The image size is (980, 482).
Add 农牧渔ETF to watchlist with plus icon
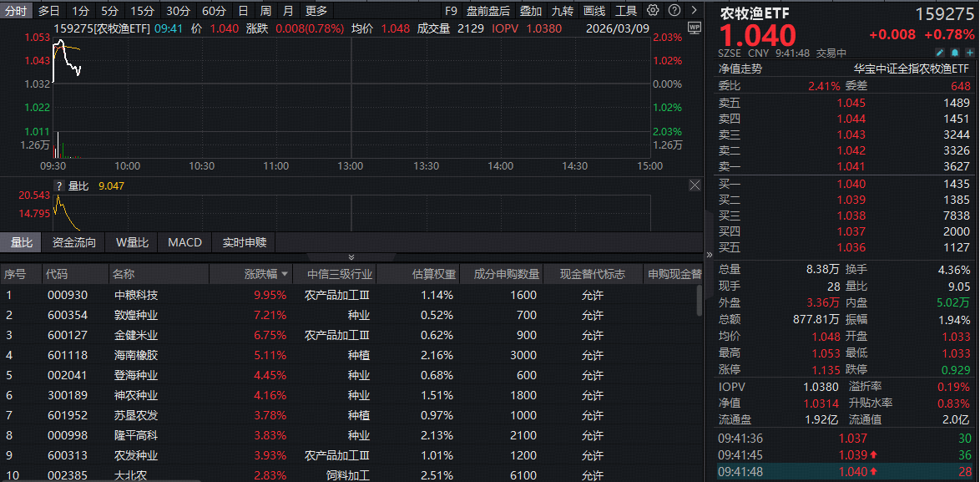pos(971,53)
